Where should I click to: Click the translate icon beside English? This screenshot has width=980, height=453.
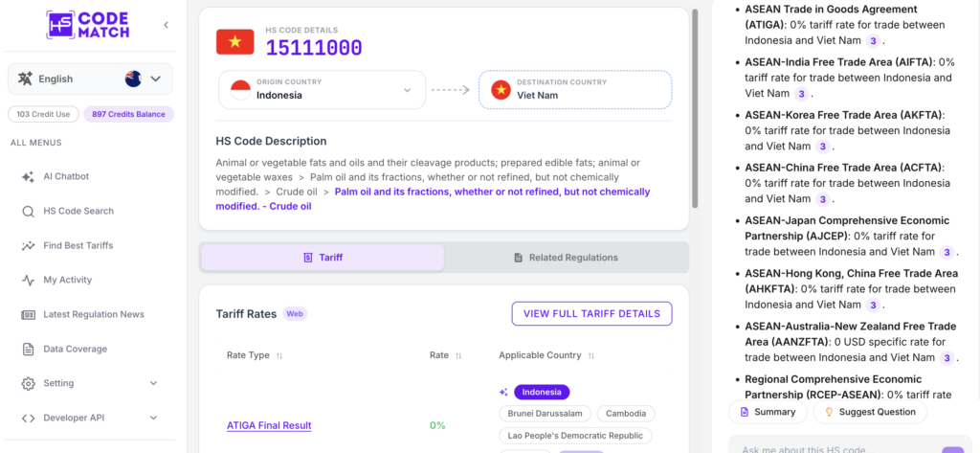tap(25, 79)
